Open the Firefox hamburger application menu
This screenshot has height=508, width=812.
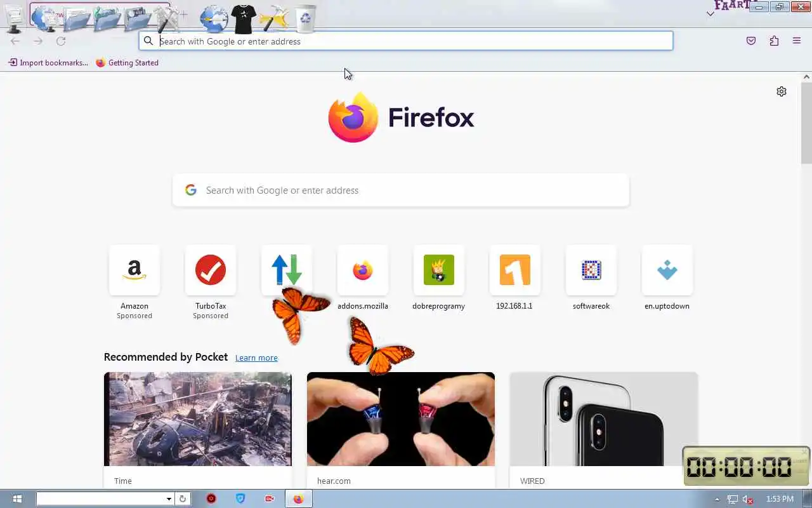(x=797, y=41)
